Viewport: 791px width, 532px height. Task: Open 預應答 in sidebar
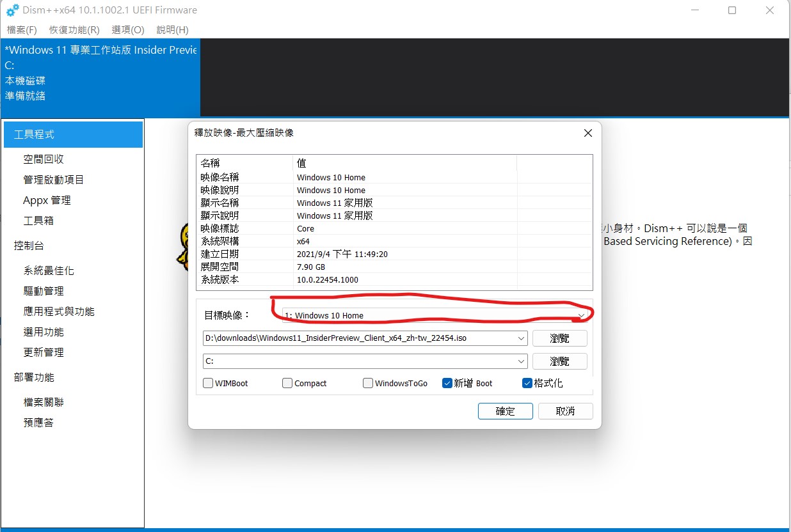tap(38, 423)
